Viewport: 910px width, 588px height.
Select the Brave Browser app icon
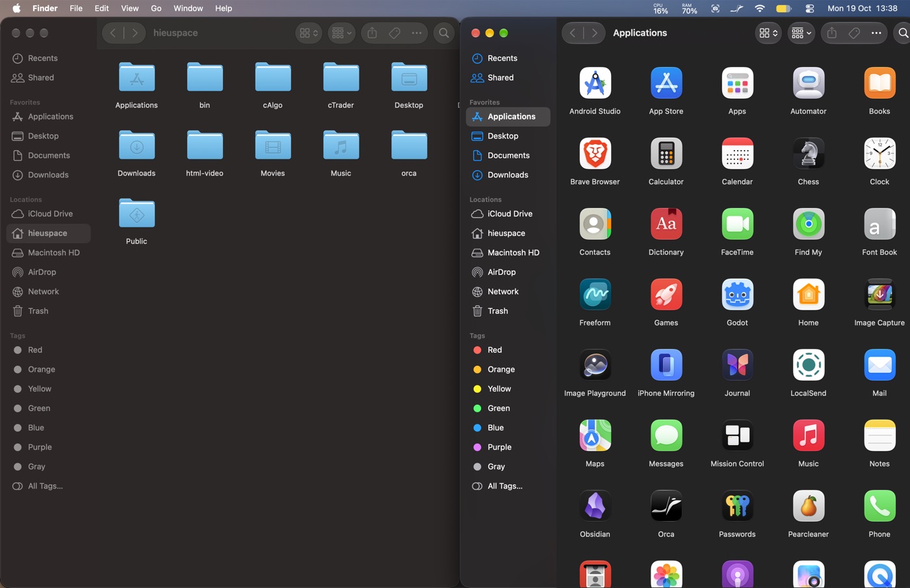pyautogui.click(x=595, y=154)
